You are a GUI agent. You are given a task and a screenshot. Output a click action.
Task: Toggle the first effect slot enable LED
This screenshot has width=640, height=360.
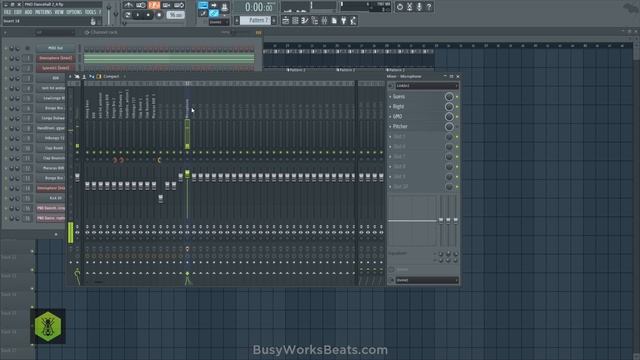click(457, 97)
